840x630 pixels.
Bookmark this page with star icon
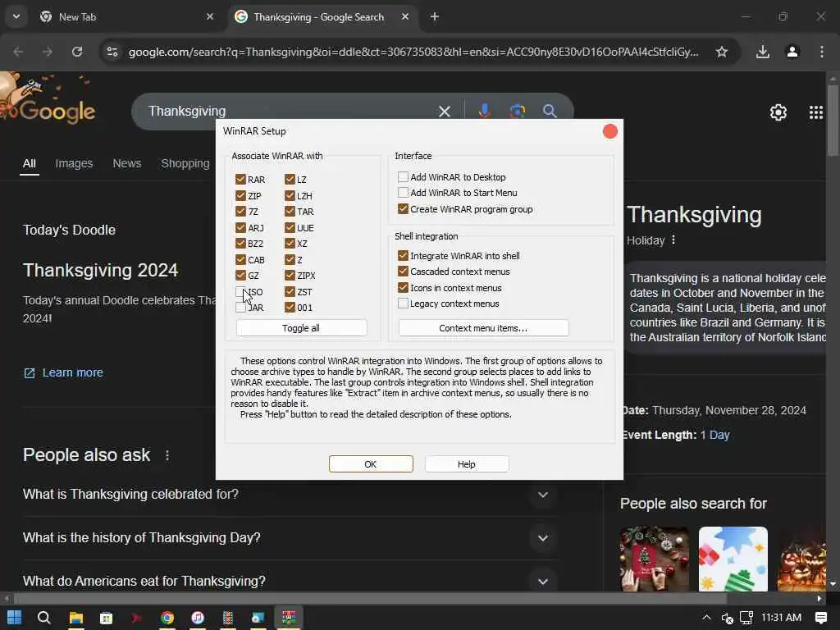click(722, 52)
